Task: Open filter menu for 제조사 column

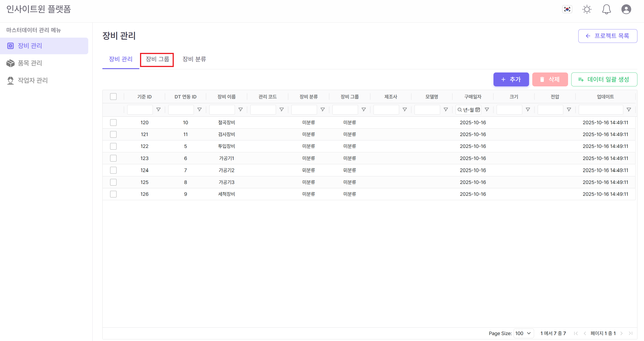Action: 405,110
